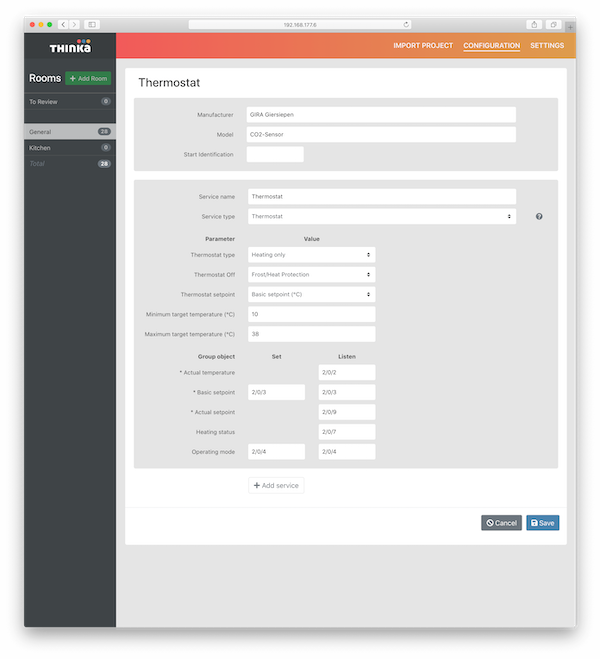Reload the page using the refresh icon
Image resolution: width=600 pixels, height=659 pixels.
click(406, 24)
